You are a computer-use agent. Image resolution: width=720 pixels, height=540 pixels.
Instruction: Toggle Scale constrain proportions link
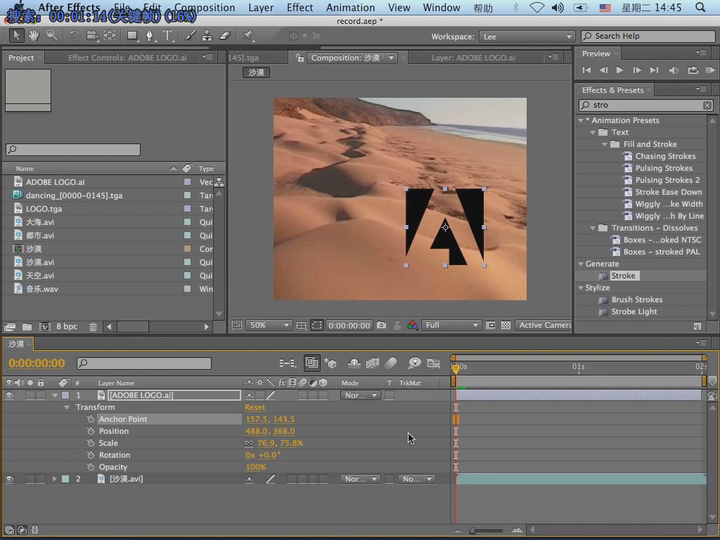click(249, 443)
